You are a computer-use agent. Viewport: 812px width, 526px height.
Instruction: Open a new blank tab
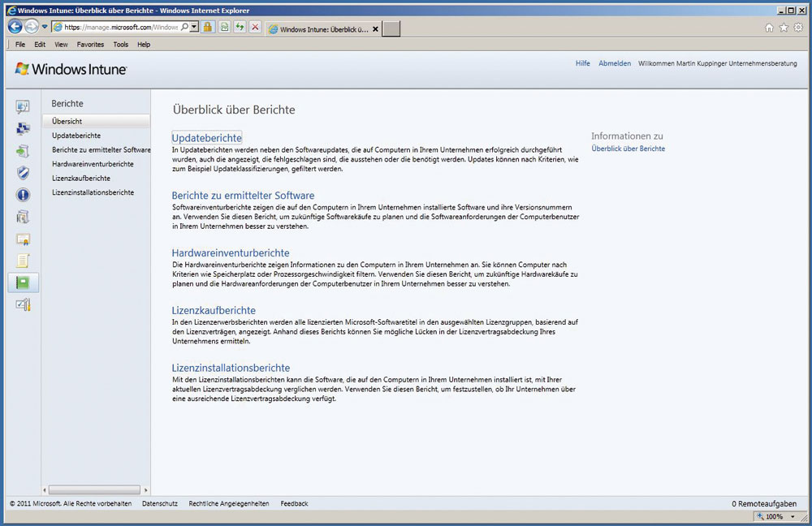tap(391, 29)
